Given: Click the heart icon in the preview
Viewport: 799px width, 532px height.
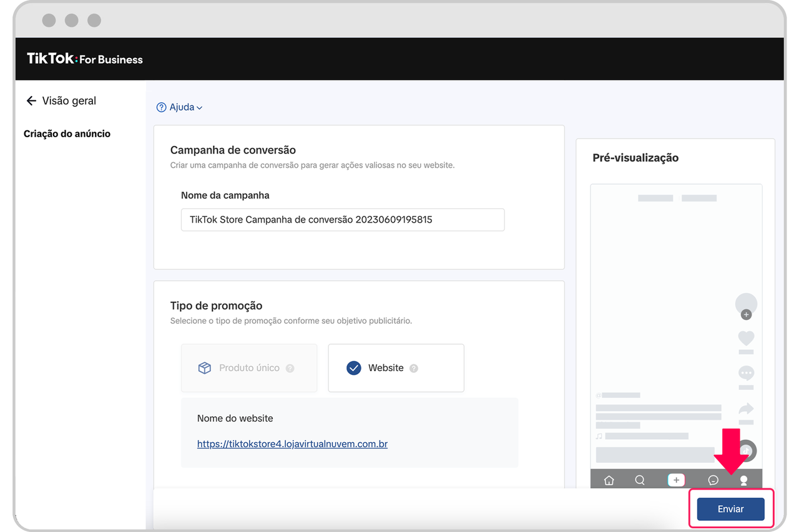Looking at the screenshot, I should 746,338.
